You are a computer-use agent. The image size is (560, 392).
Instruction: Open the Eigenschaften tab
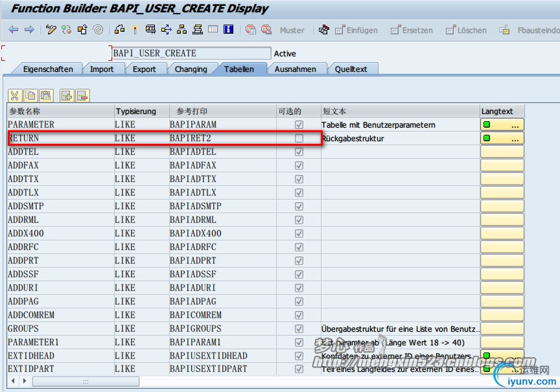48,69
